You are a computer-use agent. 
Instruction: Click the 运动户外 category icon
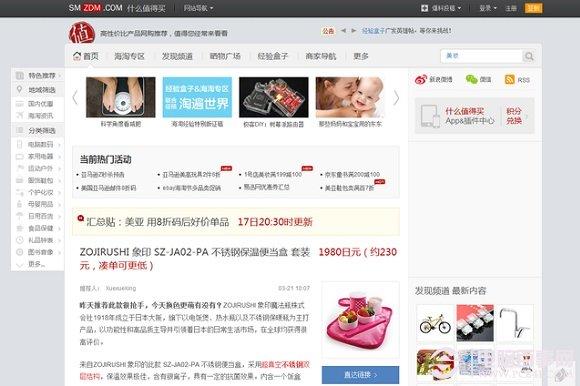click(20, 168)
